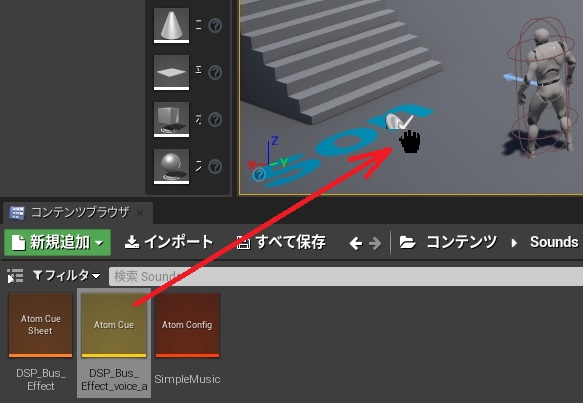Click the すべて保存 button
The width and height of the screenshot is (583, 403).
(x=281, y=242)
